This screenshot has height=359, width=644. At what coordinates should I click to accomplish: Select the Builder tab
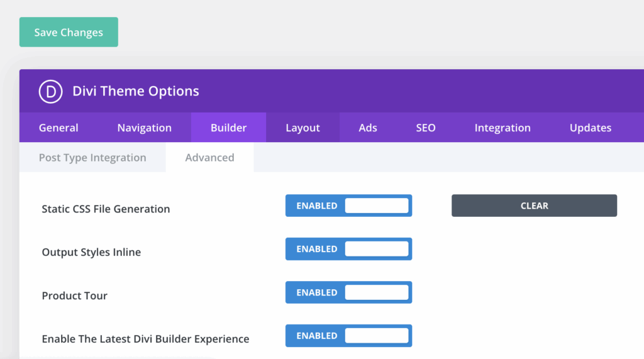click(x=228, y=128)
